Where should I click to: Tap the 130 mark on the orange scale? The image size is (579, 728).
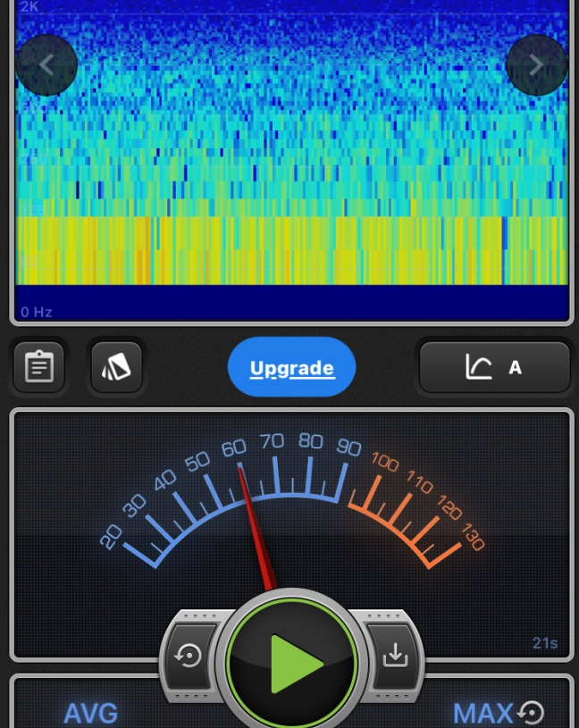tap(474, 539)
